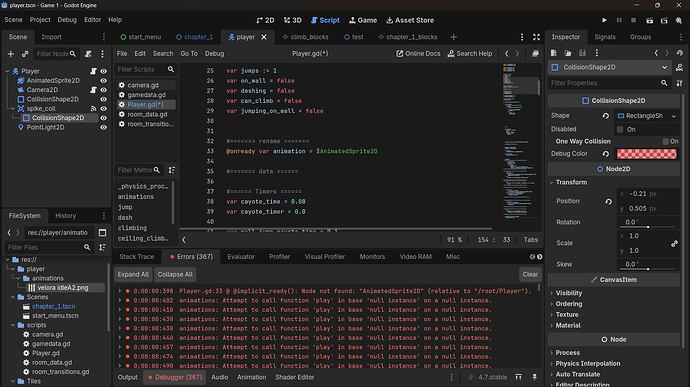Screen dimensions: 690x387
Task: Toggle distraction-free mode icon
Action: (x=536, y=37)
